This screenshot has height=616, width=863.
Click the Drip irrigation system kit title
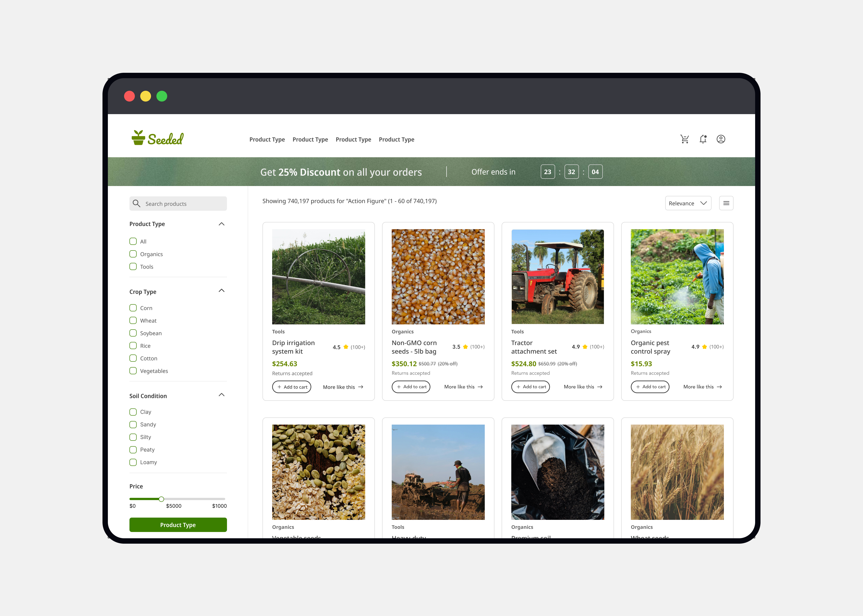point(294,347)
